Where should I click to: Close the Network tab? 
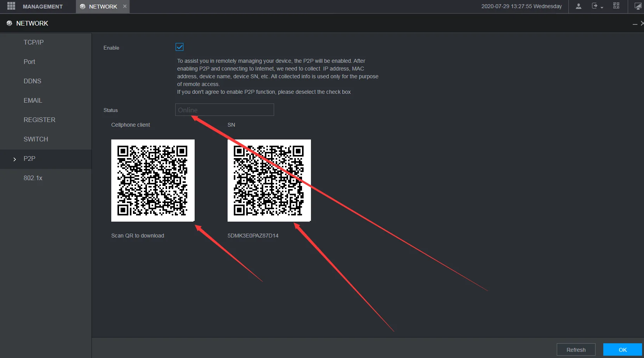(x=125, y=6)
